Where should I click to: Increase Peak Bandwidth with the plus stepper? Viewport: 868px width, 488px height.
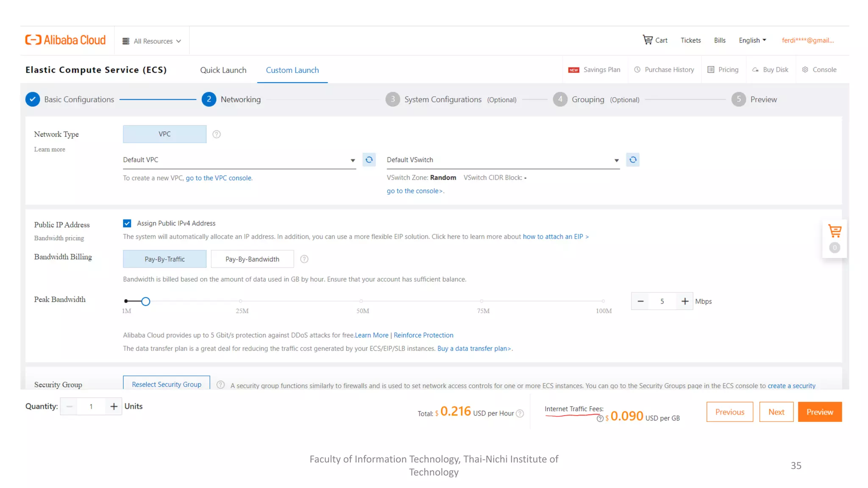click(684, 301)
